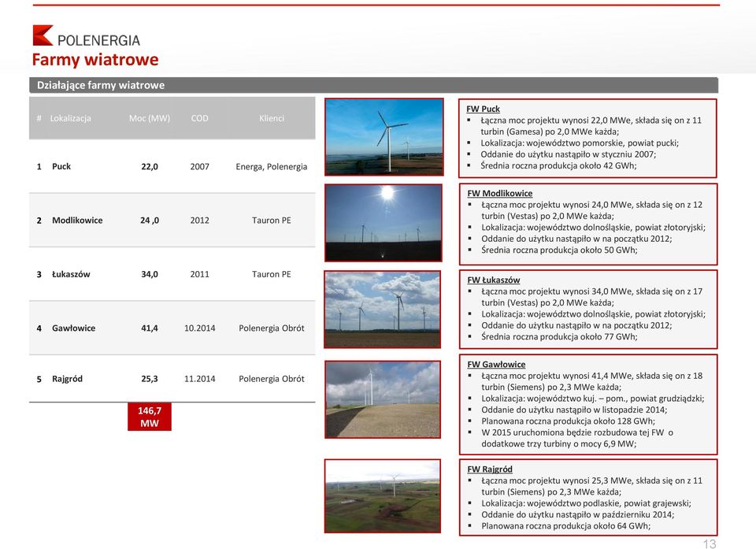Screen dimensions: 756x549
Task: Select 'Średnia roczna produkcja około 42 GWh' line
Action: [x=558, y=166]
